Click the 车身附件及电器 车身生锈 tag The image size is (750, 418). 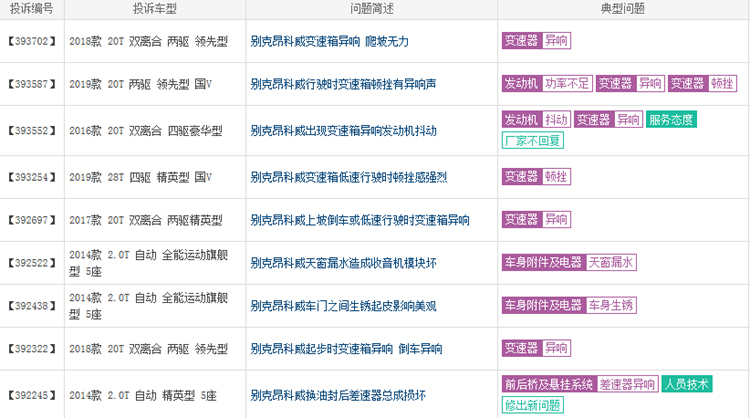pos(569,305)
